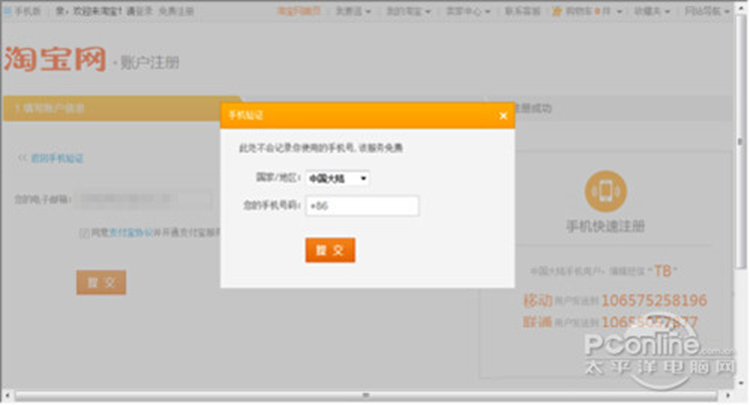Screen dimensions: 750x405
Task: Expand the 我要买 top menu
Action: [353, 11]
